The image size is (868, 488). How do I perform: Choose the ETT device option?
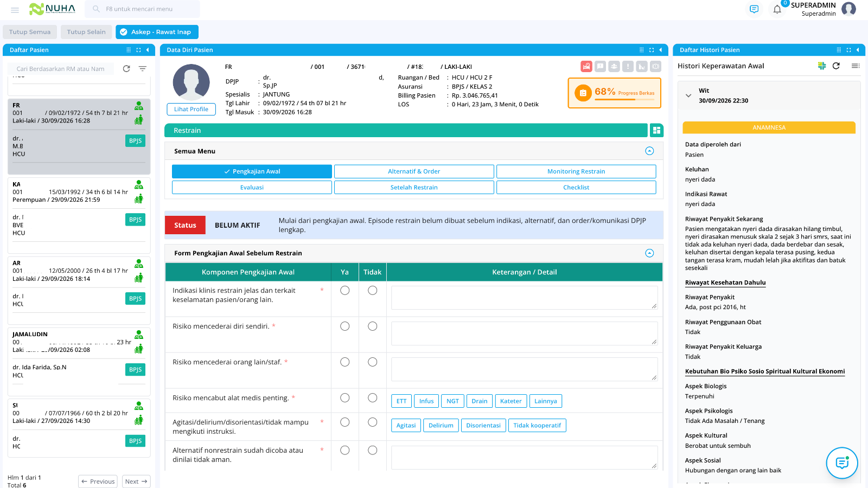(x=401, y=401)
